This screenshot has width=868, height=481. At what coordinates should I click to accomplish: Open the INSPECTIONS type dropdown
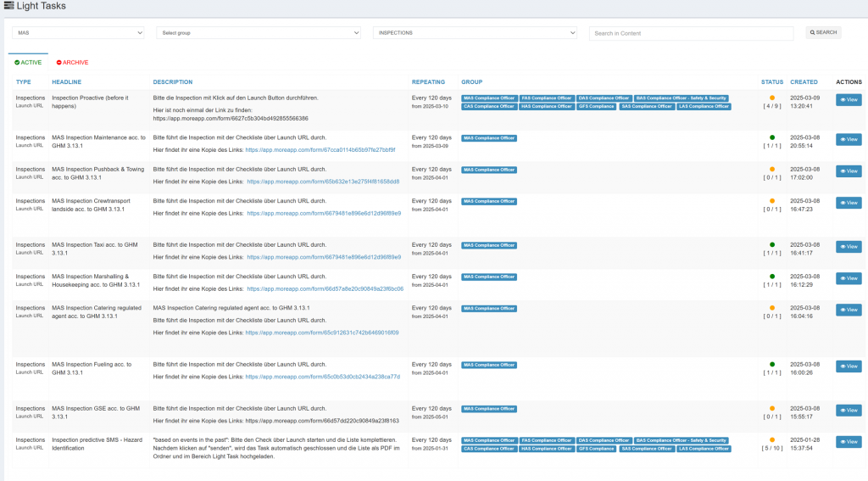pyautogui.click(x=475, y=32)
